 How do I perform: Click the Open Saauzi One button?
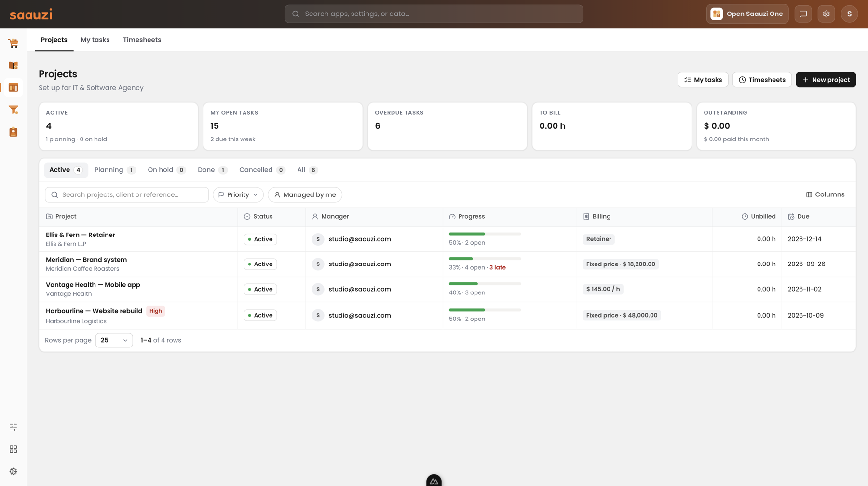pyautogui.click(x=747, y=14)
